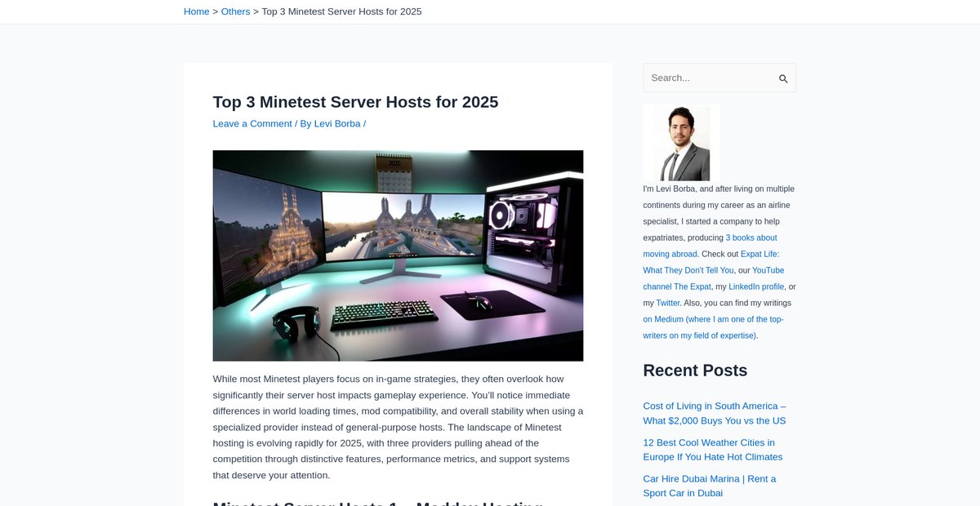Viewport: 980px width, 506px height.
Task: Visit the YouTube channel The Expat link
Action: pyautogui.click(x=713, y=278)
